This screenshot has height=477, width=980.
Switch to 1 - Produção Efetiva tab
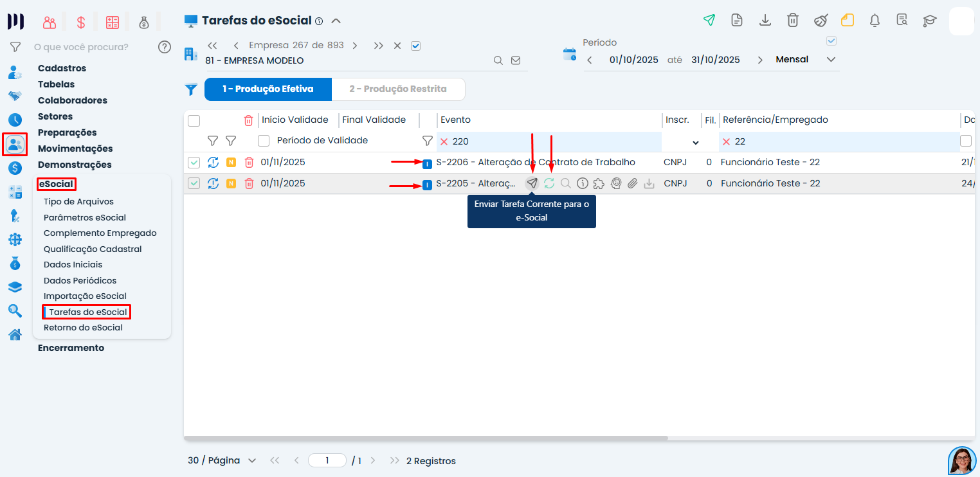pos(268,89)
